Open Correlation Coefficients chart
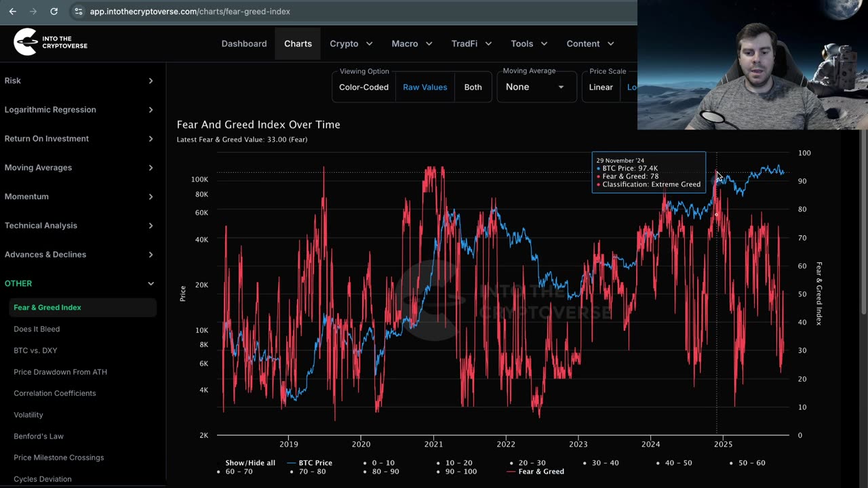Viewport: 868px width, 488px height. 55,393
